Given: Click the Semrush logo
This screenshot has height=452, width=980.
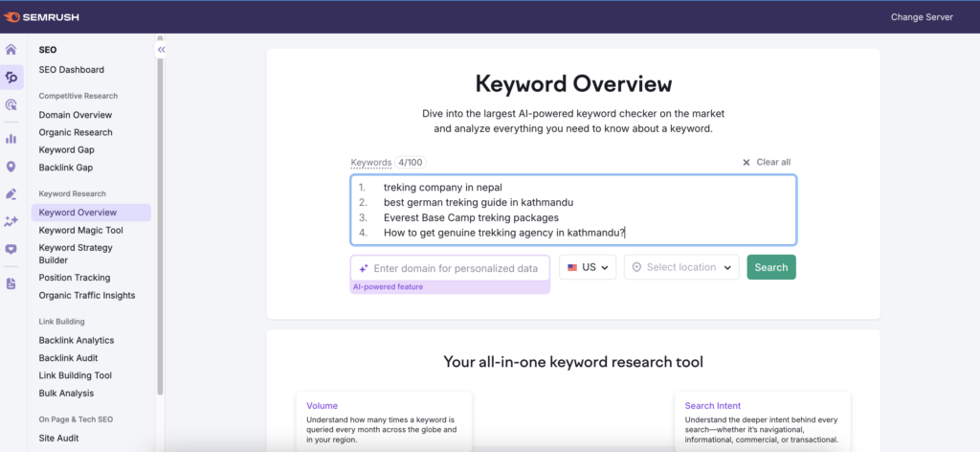Looking at the screenshot, I should tap(41, 17).
